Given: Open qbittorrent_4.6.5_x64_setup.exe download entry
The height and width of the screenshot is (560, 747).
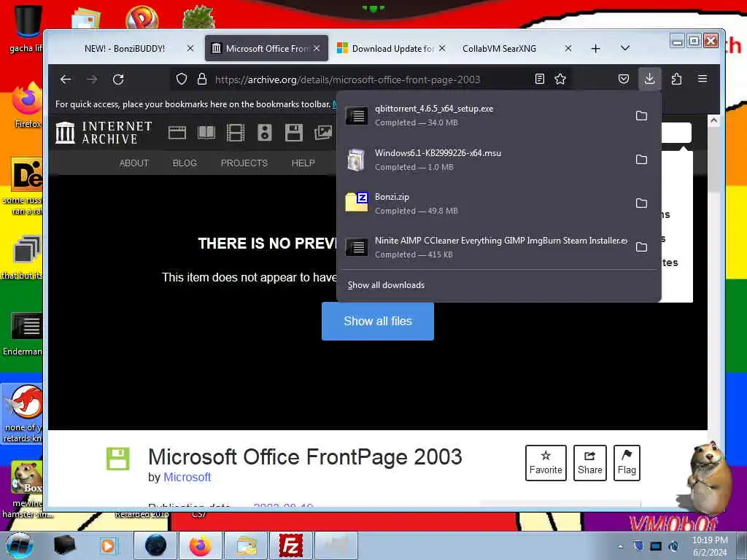Looking at the screenshot, I should click(484, 116).
